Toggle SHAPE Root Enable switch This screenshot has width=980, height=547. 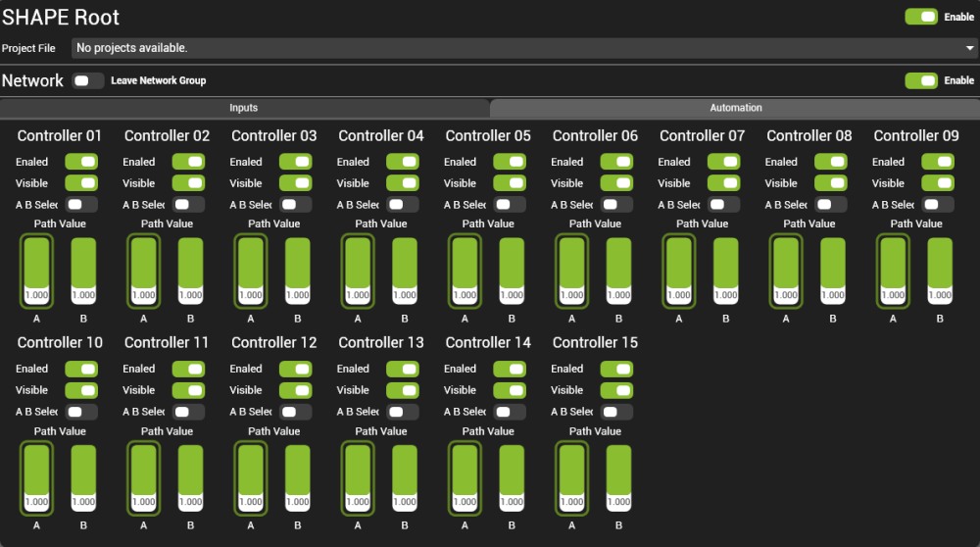[921, 17]
